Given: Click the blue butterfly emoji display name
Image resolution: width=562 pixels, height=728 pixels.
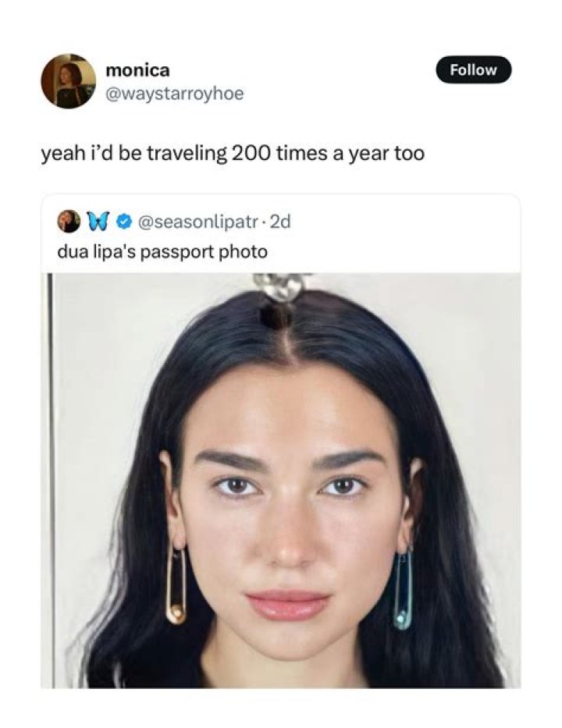Looking at the screenshot, I should tap(101, 222).
